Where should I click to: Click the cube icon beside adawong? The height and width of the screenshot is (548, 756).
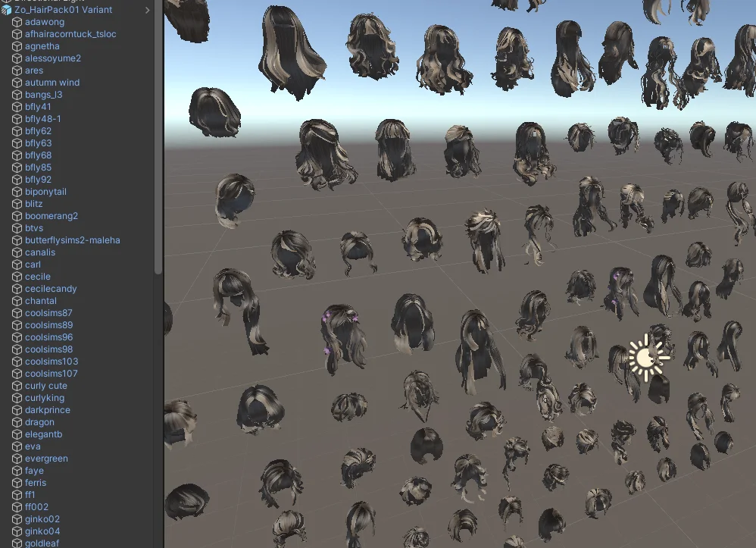pyautogui.click(x=17, y=22)
